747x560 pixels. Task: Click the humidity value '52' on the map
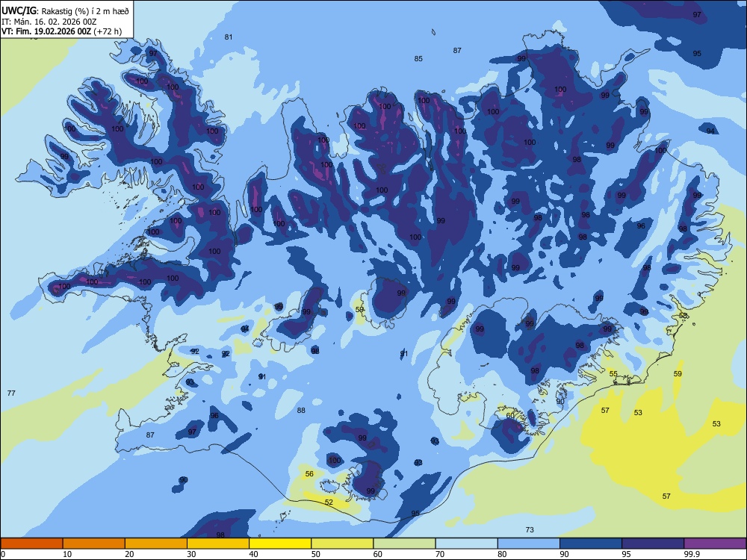329,503
